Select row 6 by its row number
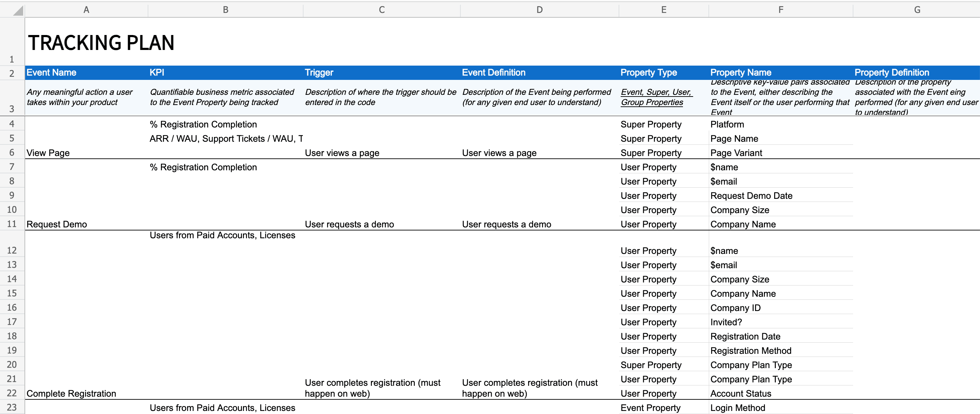 tap(12, 153)
